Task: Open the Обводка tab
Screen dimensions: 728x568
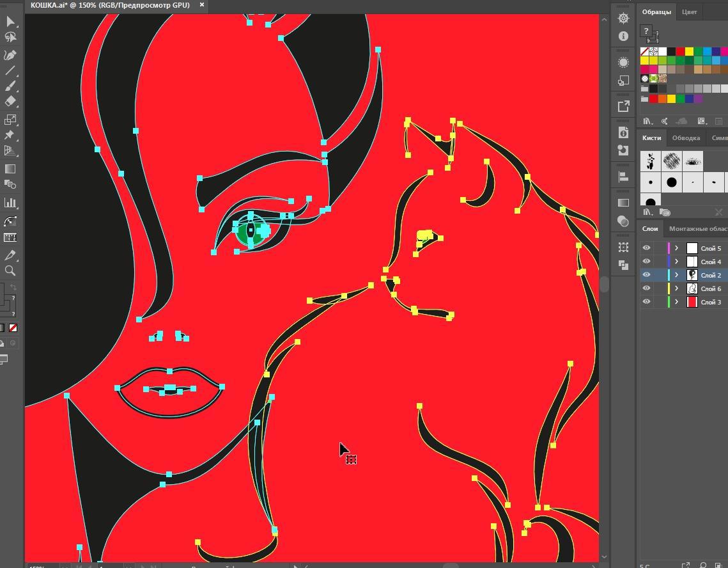Action: (685, 138)
